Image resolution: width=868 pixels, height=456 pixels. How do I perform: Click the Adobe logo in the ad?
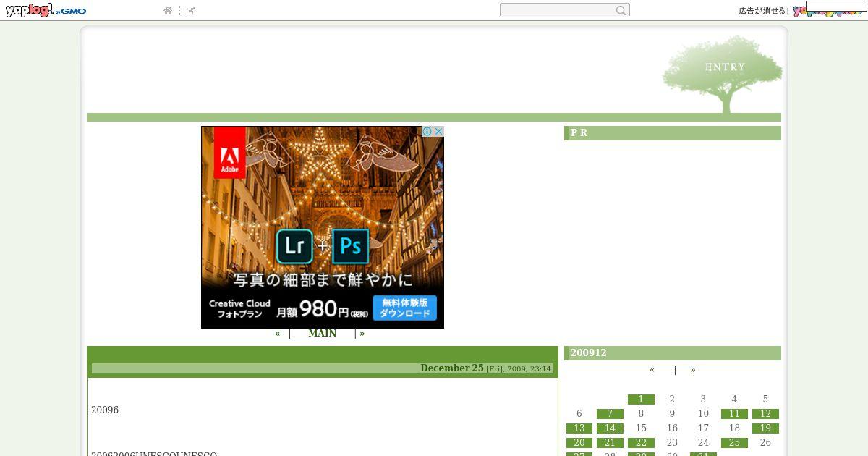230,153
